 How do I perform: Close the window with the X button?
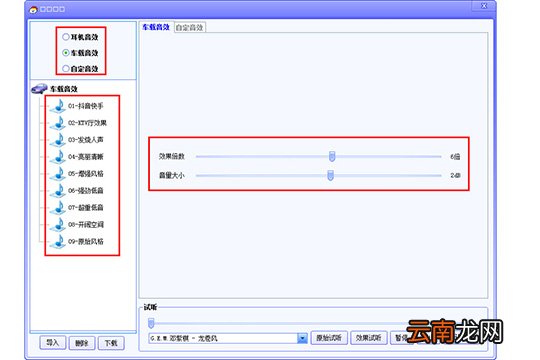(484, 6)
